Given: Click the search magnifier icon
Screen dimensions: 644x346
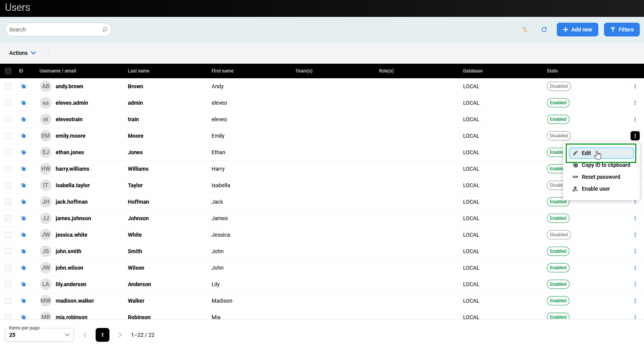Looking at the screenshot, I should 105,30.
